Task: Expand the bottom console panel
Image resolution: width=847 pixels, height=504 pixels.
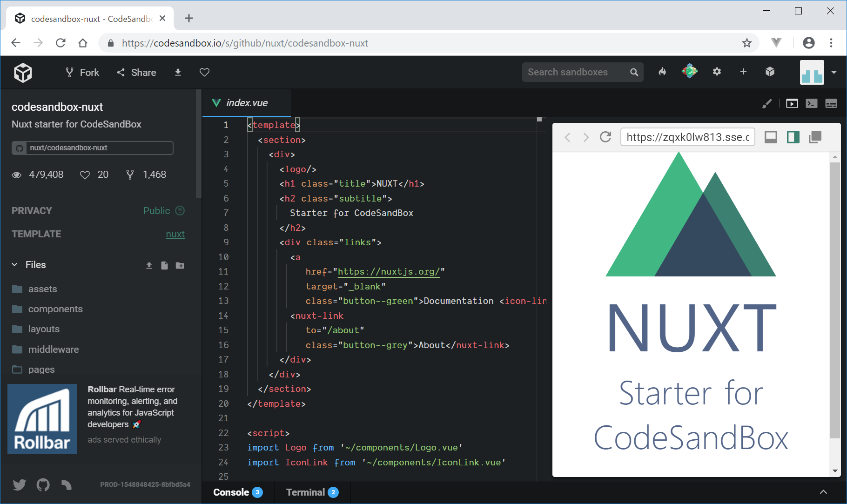Action: point(823,492)
